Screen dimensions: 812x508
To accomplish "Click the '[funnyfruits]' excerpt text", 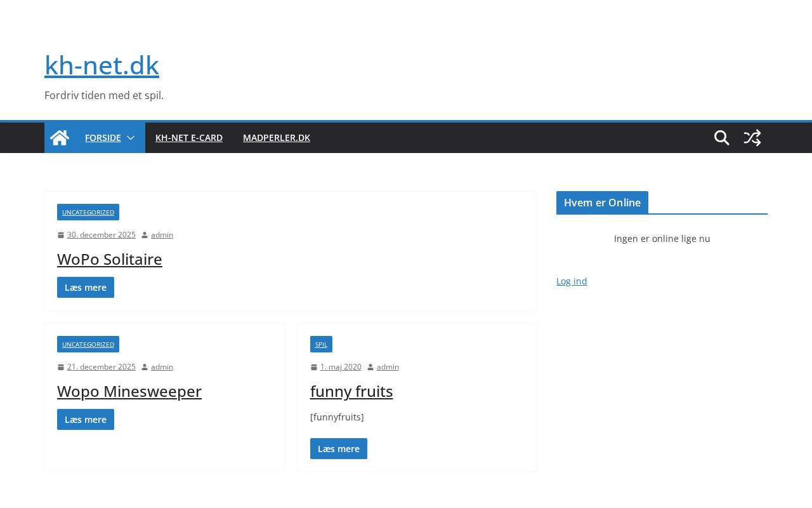I will coord(337,417).
